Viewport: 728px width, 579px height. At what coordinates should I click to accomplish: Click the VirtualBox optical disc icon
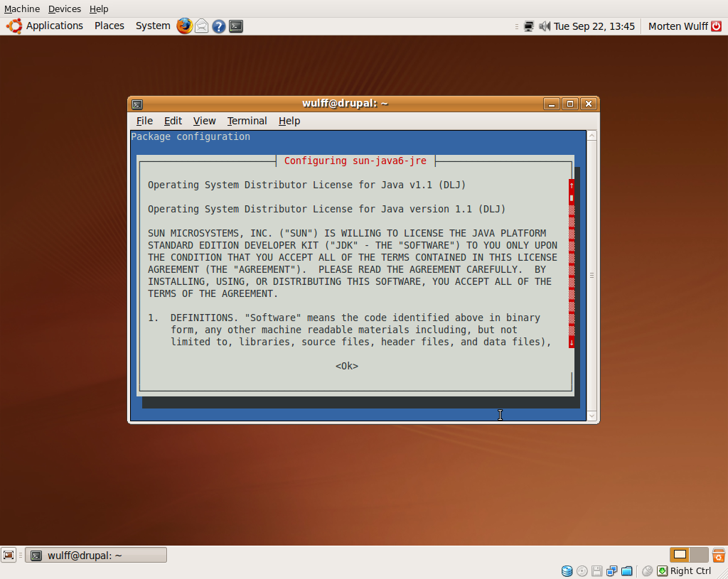tap(582, 570)
